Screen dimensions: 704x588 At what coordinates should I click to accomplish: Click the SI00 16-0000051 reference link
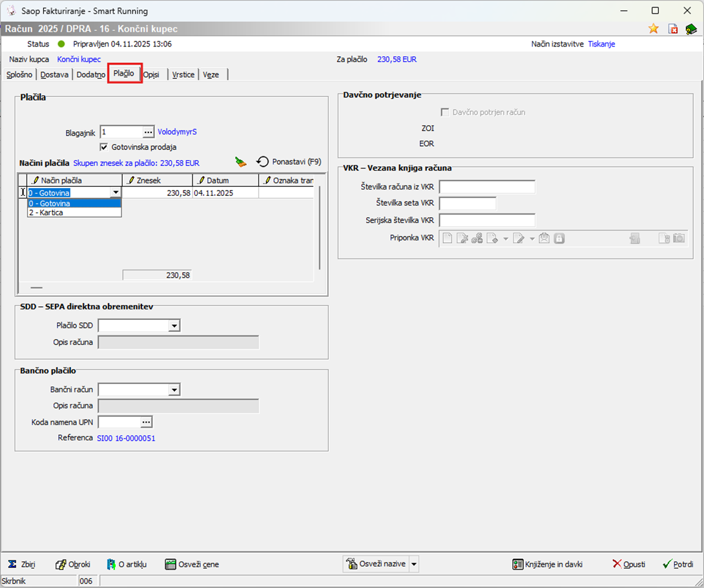(x=126, y=438)
